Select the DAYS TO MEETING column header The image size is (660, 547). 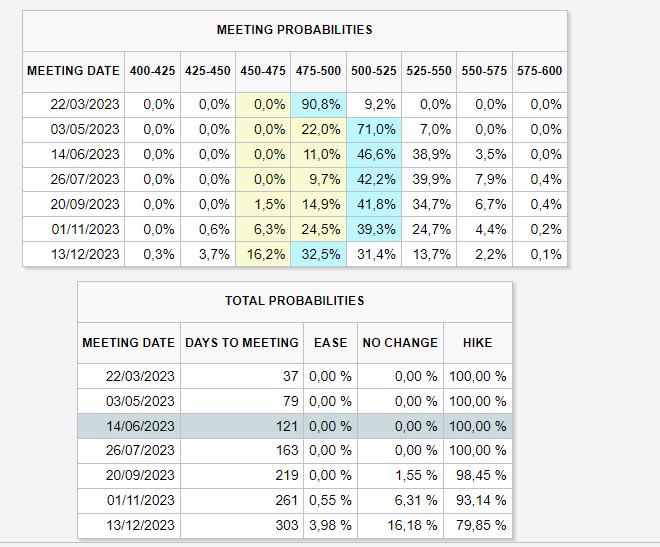(x=242, y=343)
